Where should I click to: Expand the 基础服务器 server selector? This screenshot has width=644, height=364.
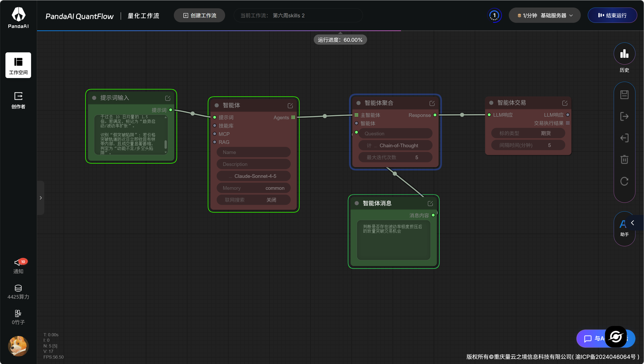(x=544, y=15)
